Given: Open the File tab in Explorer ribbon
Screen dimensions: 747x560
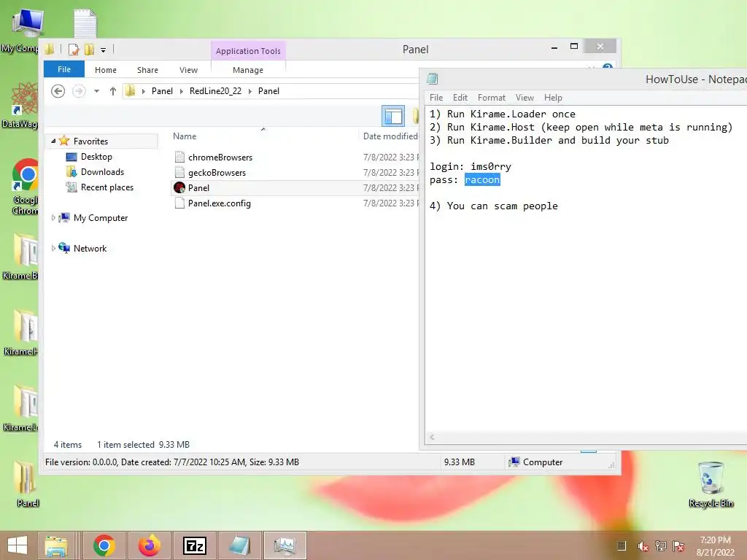Looking at the screenshot, I should click(64, 69).
